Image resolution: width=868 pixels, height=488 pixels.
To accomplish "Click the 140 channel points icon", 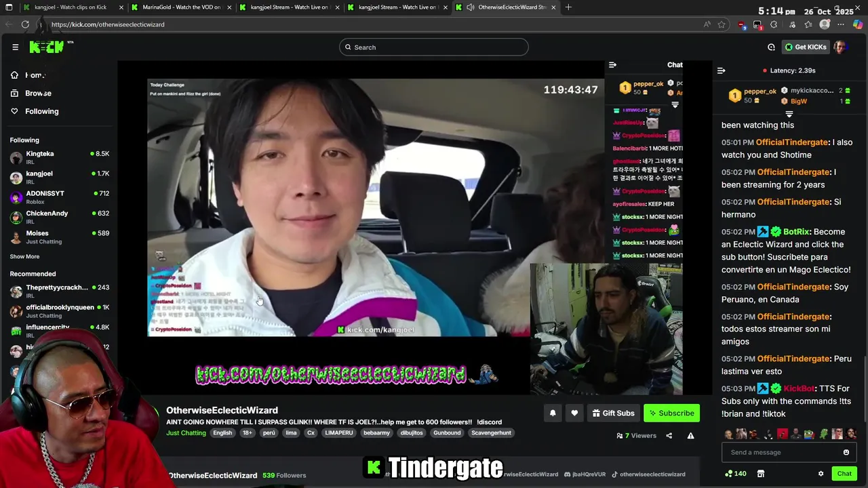I will click(x=736, y=474).
